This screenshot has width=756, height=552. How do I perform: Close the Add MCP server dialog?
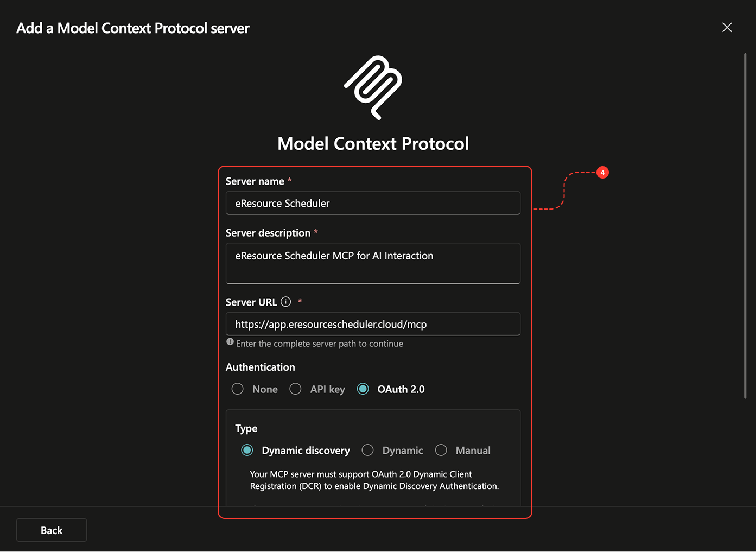point(727,28)
